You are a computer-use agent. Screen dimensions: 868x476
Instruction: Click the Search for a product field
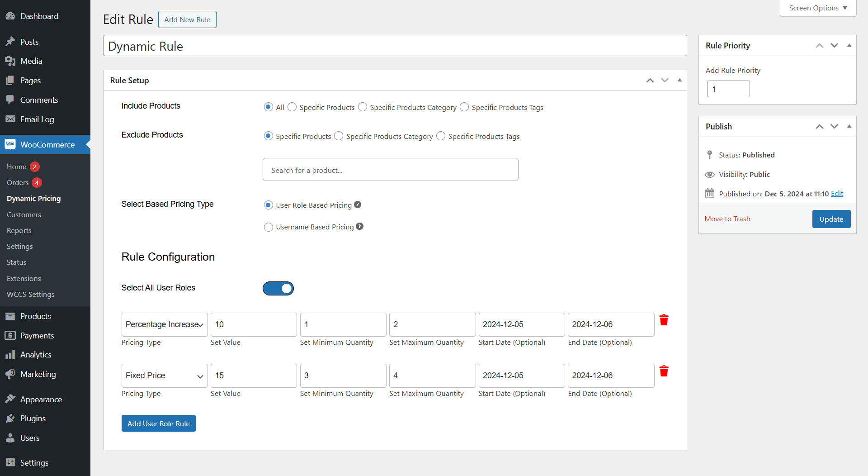click(391, 170)
